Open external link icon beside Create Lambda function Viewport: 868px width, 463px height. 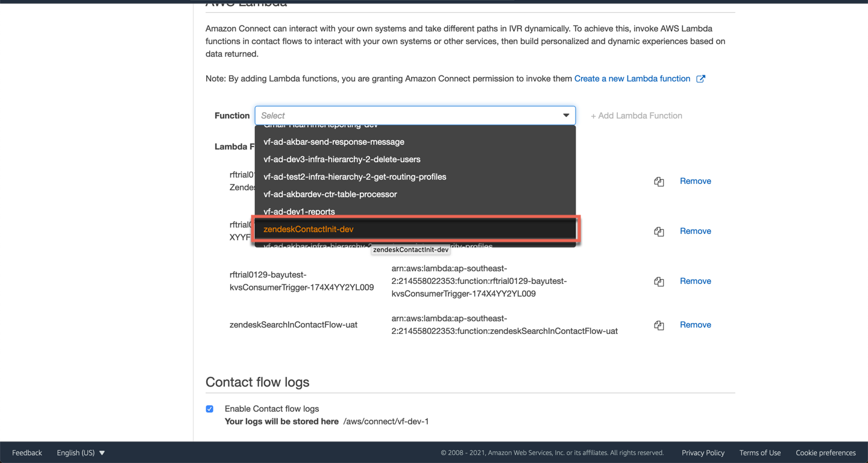pyautogui.click(x=700, y=79)
